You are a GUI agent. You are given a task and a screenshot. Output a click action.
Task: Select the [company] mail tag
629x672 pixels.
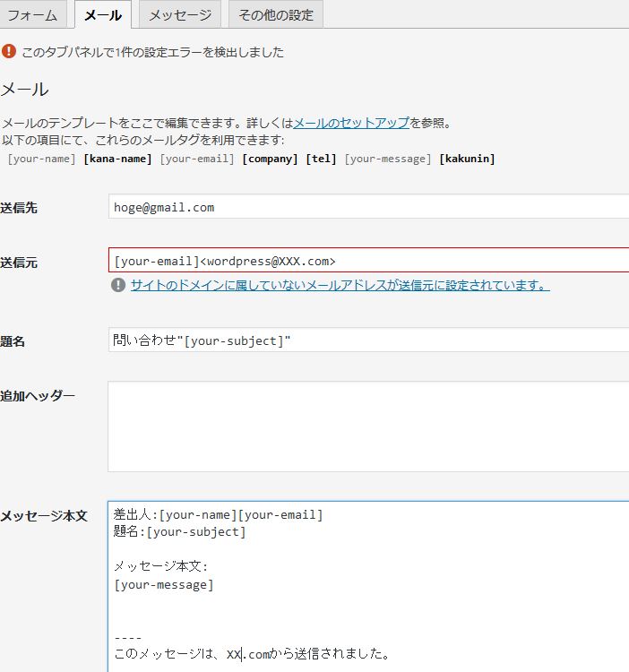click(270, 159)
